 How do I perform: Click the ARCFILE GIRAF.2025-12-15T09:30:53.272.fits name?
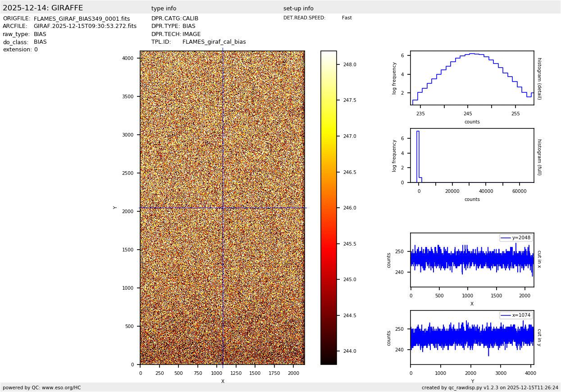tap(85, 27)
